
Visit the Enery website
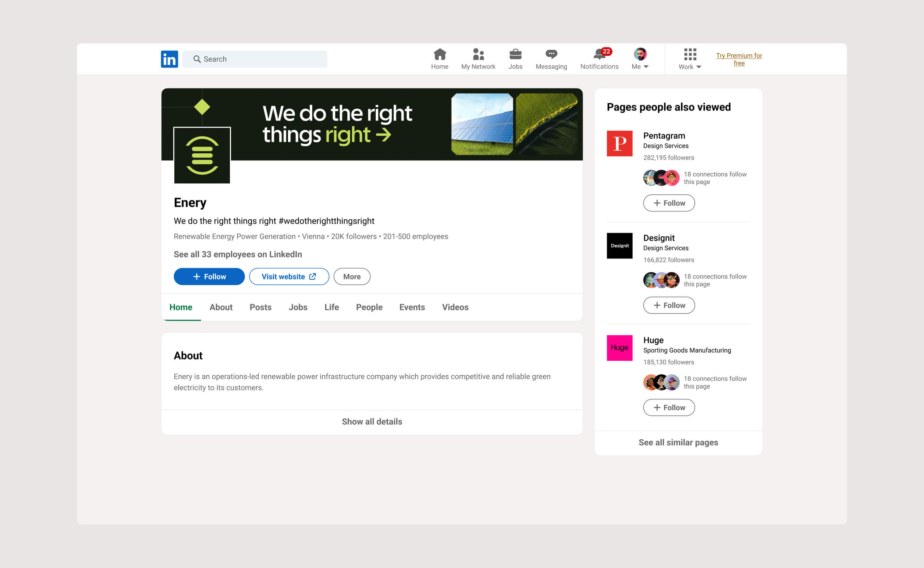point(289,276)
